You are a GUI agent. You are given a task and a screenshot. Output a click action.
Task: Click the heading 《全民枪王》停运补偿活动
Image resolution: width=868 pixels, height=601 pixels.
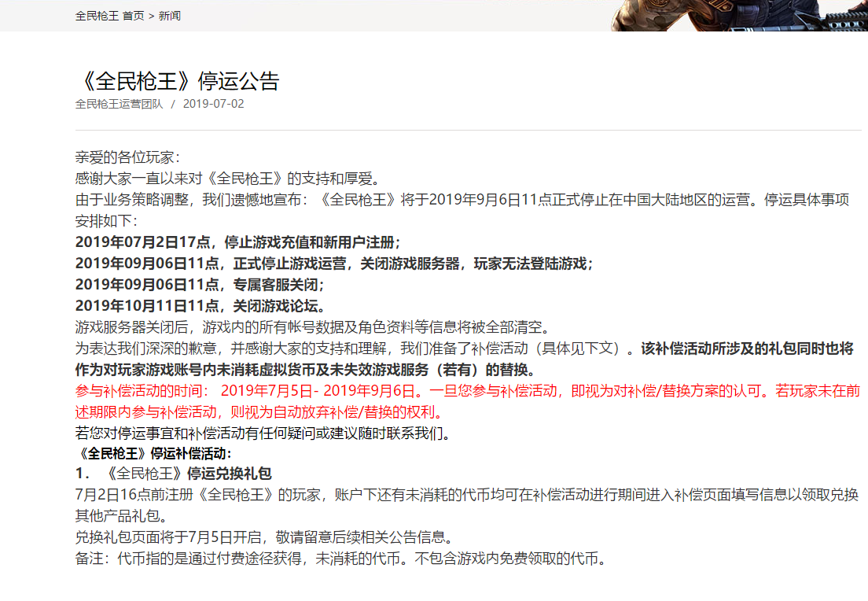(x=153, y=454)
